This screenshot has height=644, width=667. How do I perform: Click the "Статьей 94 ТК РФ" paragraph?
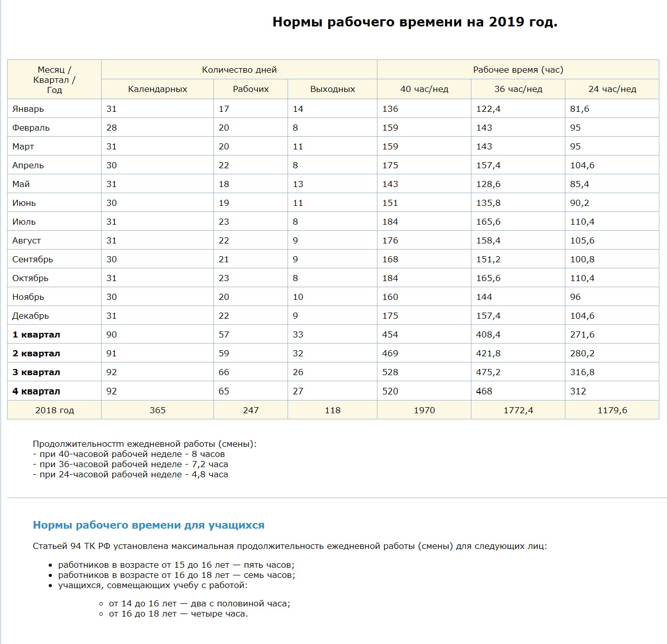click(x=290, y=546)
